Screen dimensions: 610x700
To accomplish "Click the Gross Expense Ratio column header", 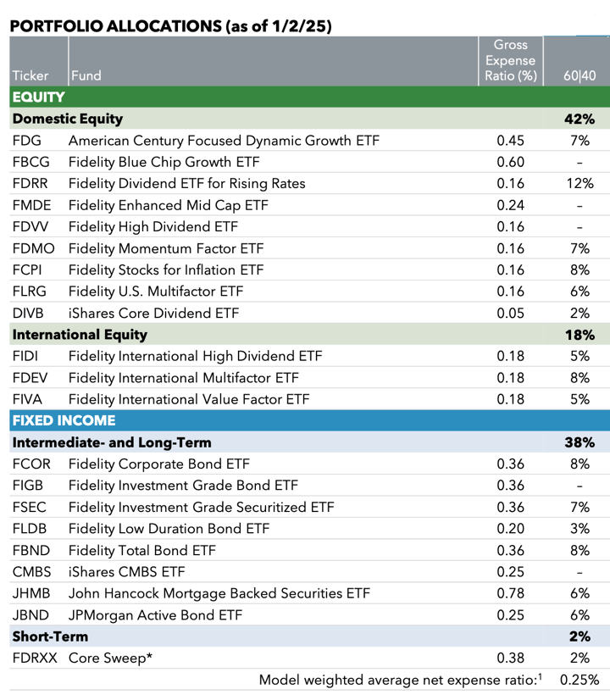I will [x=509, y=60].
